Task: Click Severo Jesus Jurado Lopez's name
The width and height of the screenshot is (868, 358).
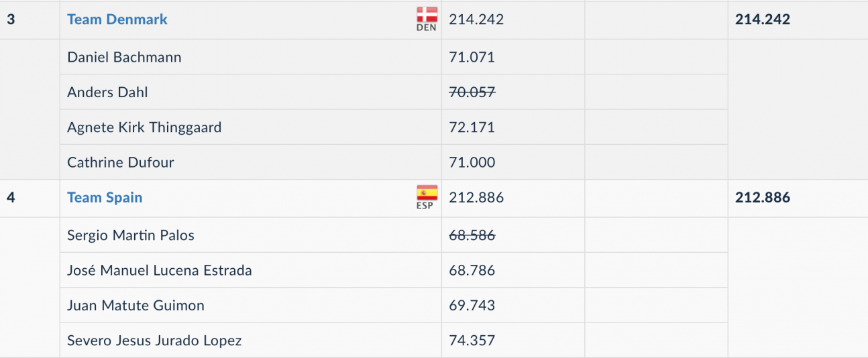Action: click(x=154, y=341)
